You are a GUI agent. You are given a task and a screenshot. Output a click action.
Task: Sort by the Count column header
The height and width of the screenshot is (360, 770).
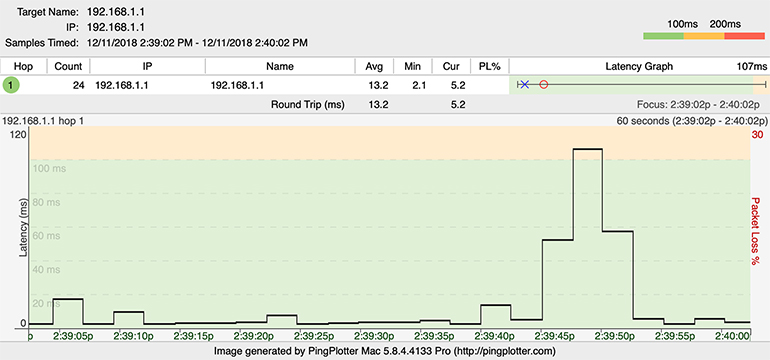click(x=68, y=66)
